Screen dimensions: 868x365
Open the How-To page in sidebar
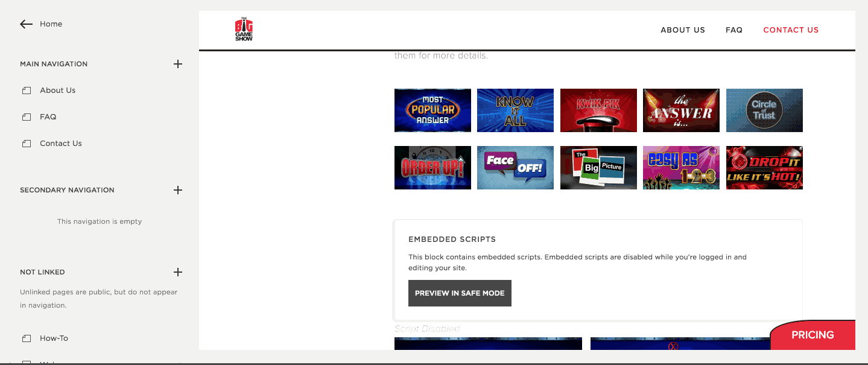(54, 338)
